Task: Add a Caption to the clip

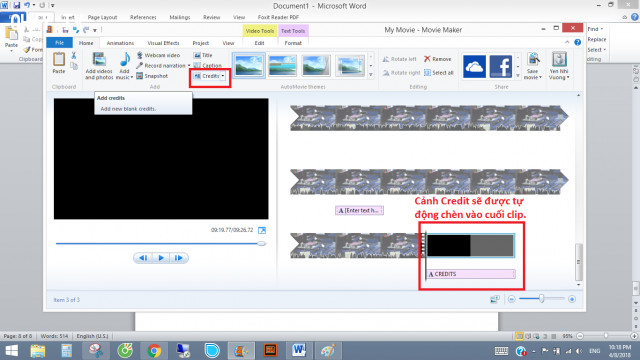Action: click(208, 65)
